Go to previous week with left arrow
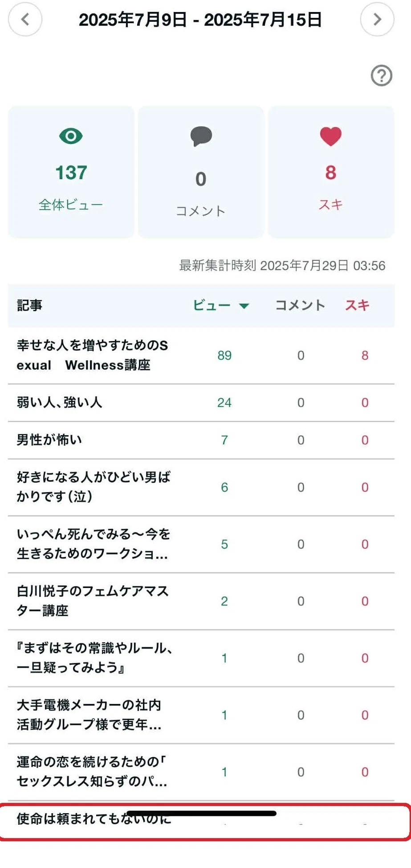Image resolution: width=411 pixels, height=868 pixels. pyautogui.click(x=25, y=19)
